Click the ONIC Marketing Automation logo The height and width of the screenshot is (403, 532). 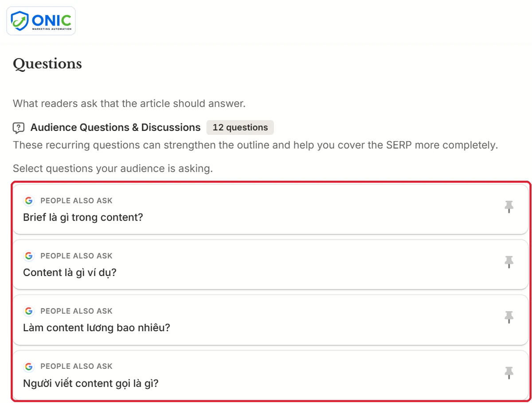click(x=41, y=21)
